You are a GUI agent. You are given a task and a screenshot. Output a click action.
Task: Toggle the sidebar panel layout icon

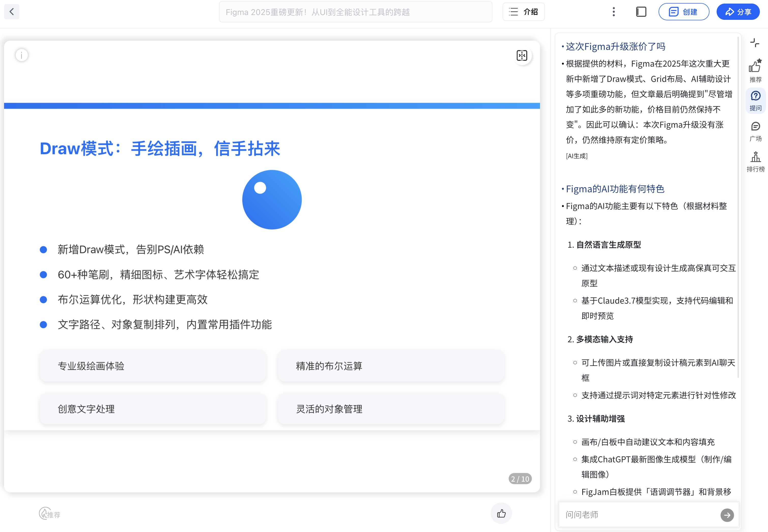(641, 12)
